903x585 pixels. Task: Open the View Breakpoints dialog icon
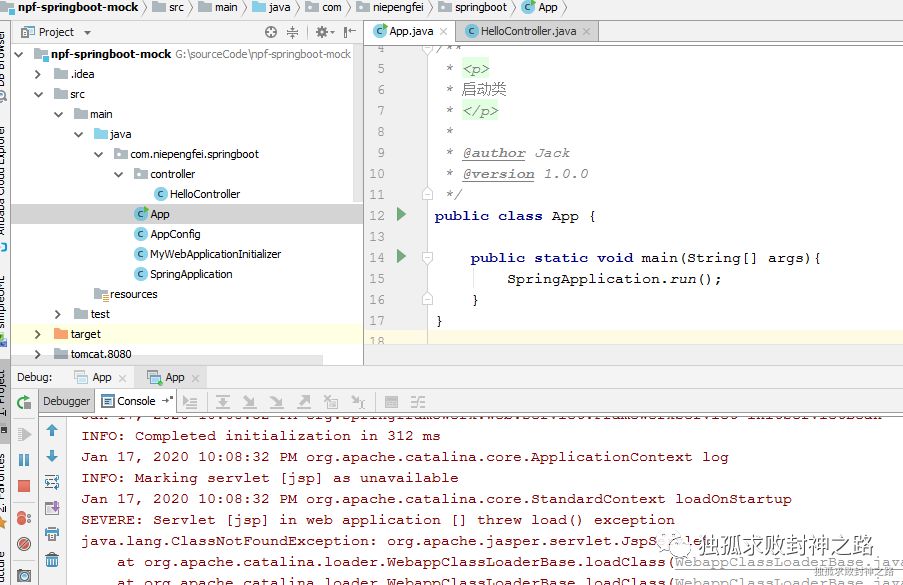tap(24, 518)
